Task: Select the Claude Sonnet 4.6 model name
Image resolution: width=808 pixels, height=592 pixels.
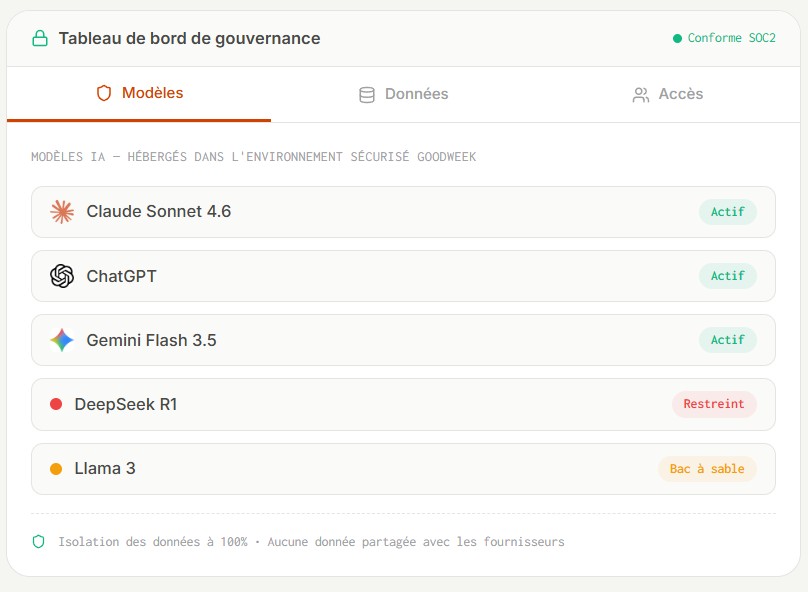Action: (159, 211)
